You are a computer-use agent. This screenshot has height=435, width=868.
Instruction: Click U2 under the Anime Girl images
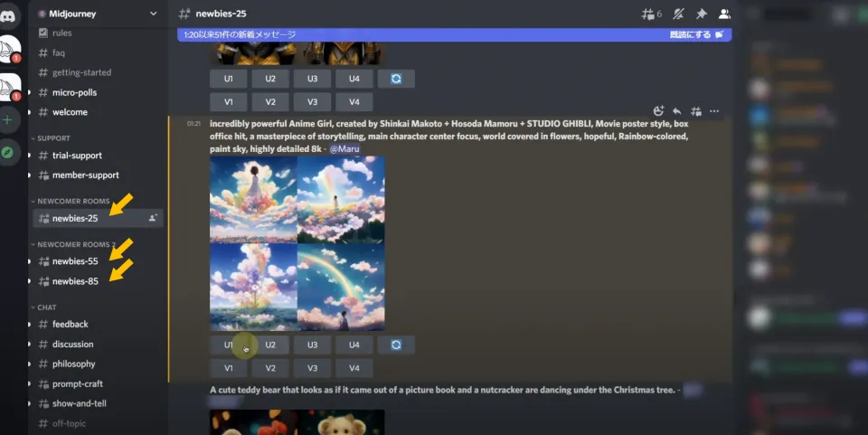coord(270,345)
